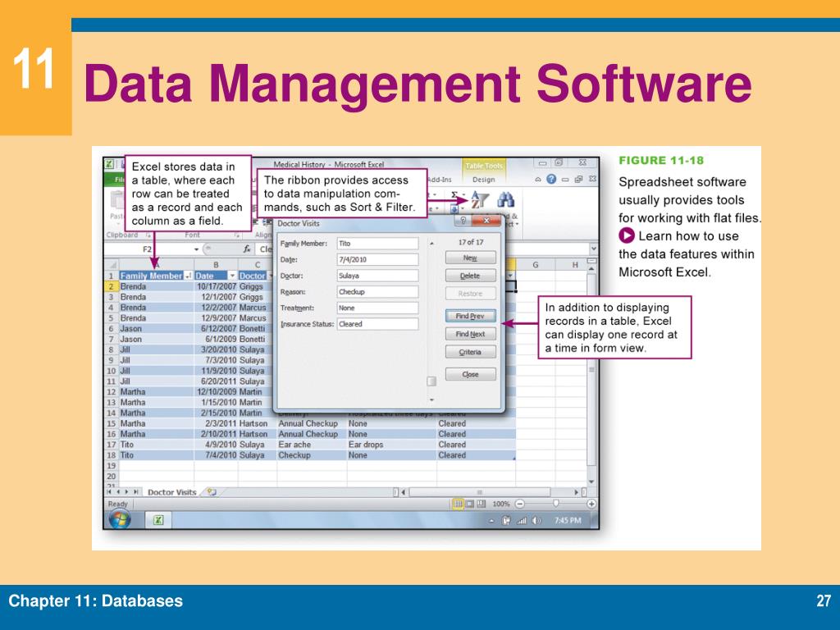Go to last sheet tab navigation arrow
Screen dimensions: 840x630
(136, 491)
